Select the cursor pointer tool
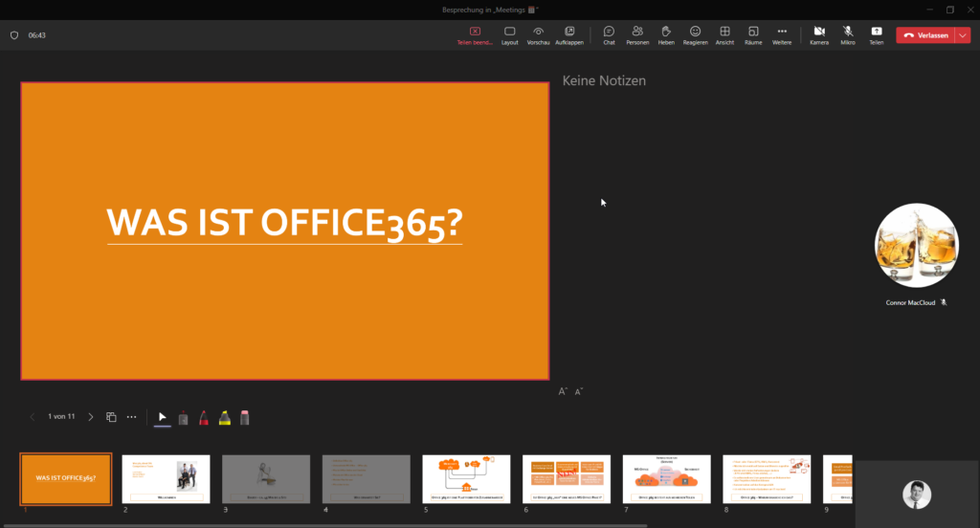980x528 pixels. click(163, 417)
